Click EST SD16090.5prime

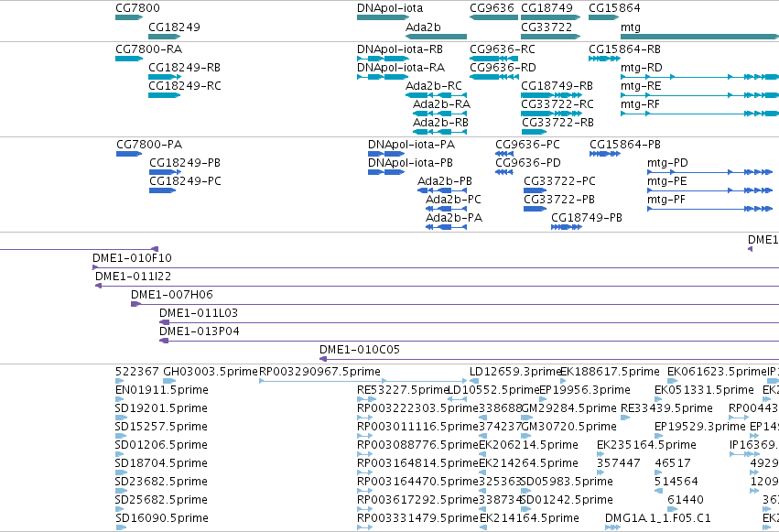point(162,518)
